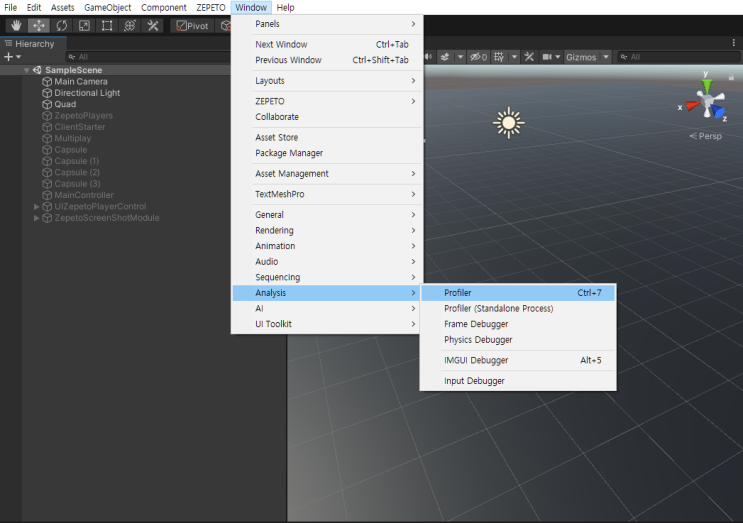Select the Hand tool

pos(16,26)
